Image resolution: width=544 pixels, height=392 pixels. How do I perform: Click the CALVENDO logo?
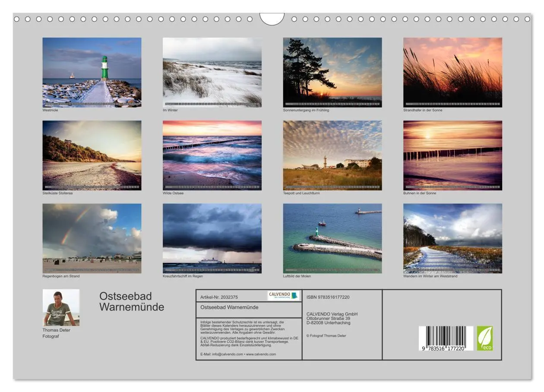tap(283, 296)
